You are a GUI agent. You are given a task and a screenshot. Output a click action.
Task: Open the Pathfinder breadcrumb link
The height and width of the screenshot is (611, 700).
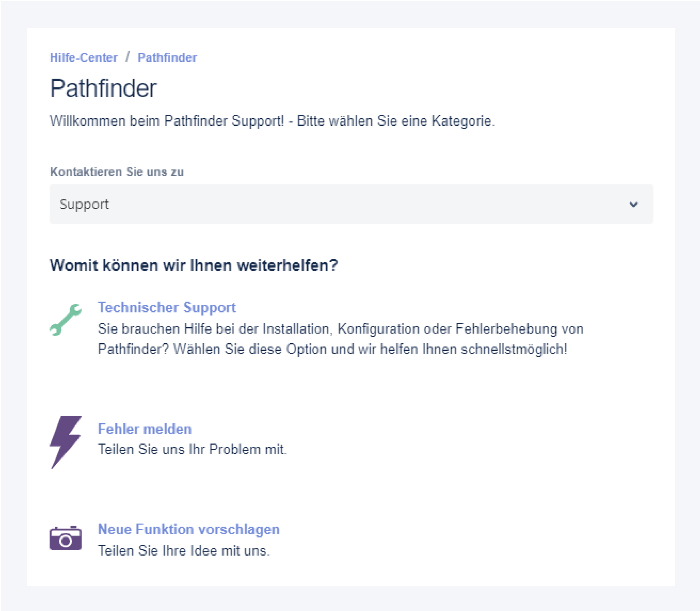pyautogui.click(x=167, y=58)
